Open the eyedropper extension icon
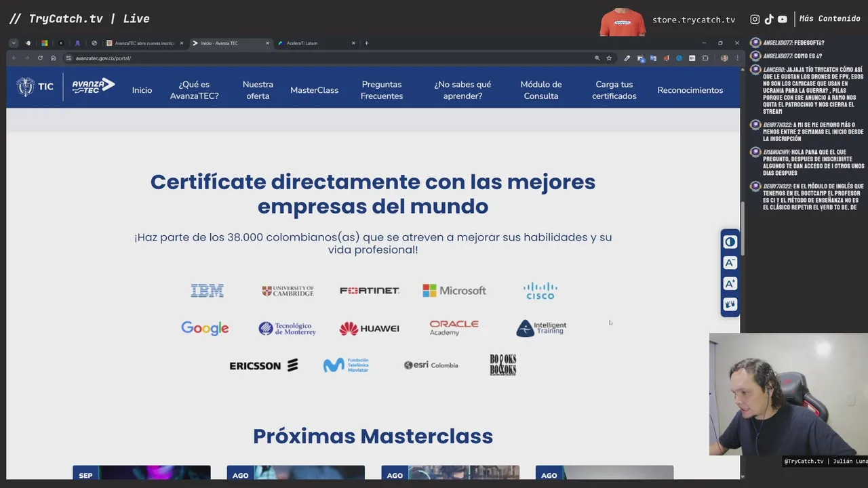Viewport: 868px width, 488px height. (x=627, y=58)
